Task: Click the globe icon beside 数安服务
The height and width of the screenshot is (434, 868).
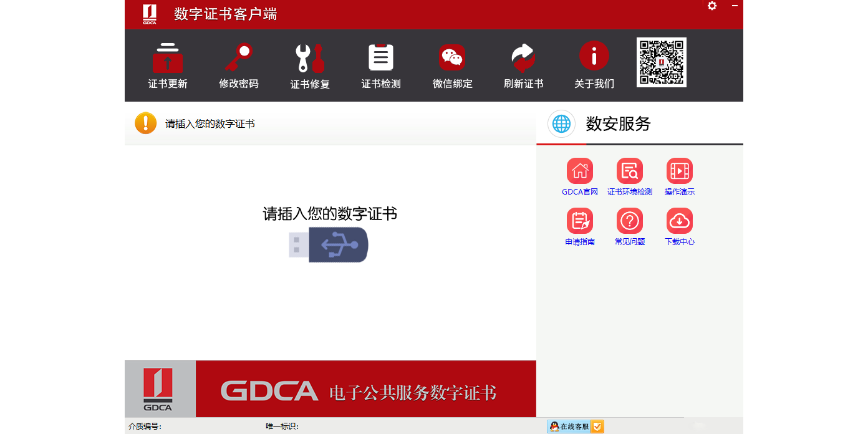Action: coord(561,123)
